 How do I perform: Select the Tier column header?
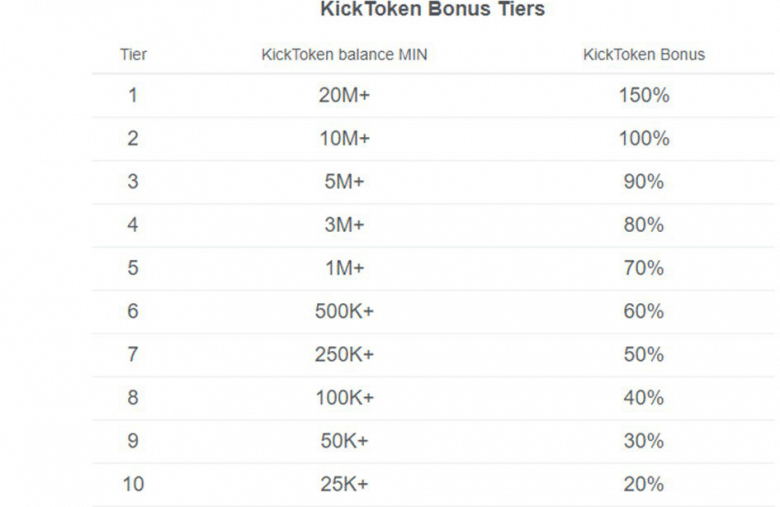point(133,54)
